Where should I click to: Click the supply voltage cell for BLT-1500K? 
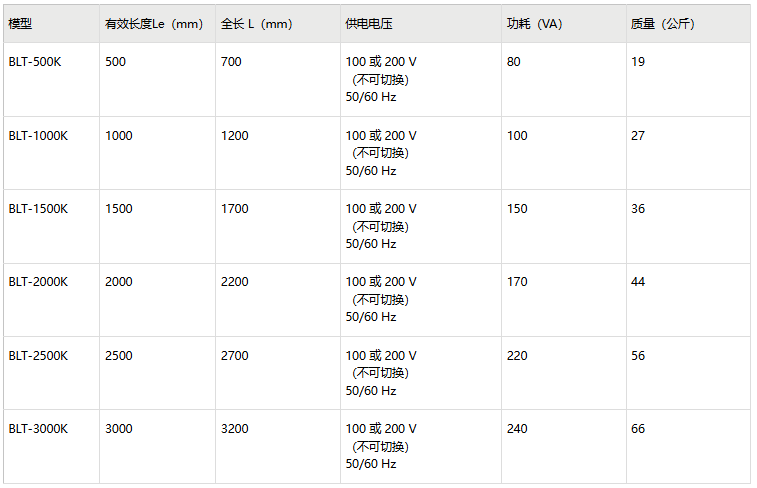(x=381, y=226)
